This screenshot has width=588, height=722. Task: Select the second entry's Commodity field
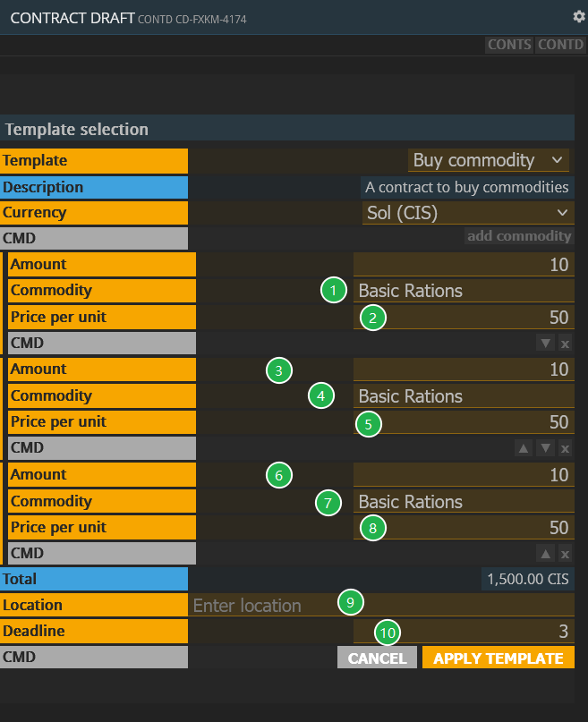pyautogui.click(x=463, y=396)
